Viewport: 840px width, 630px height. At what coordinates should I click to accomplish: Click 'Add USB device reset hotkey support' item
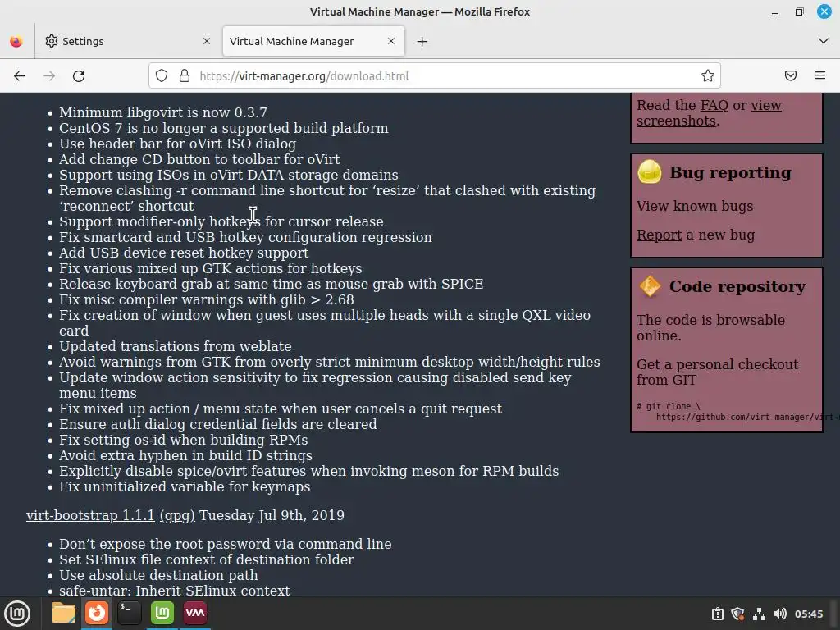pos(184,253)
